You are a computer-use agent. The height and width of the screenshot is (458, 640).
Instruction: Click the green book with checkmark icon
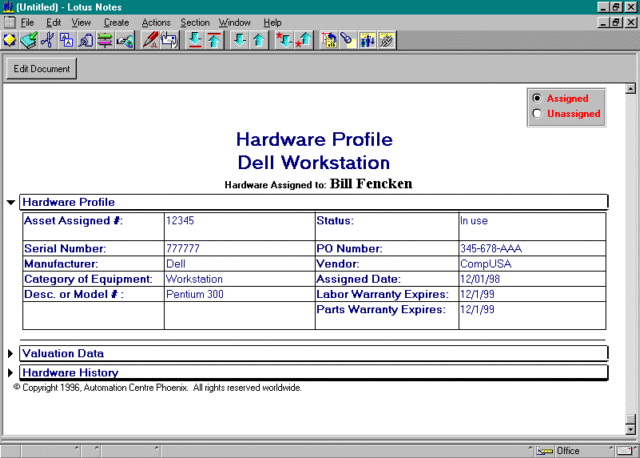[29, 40]
